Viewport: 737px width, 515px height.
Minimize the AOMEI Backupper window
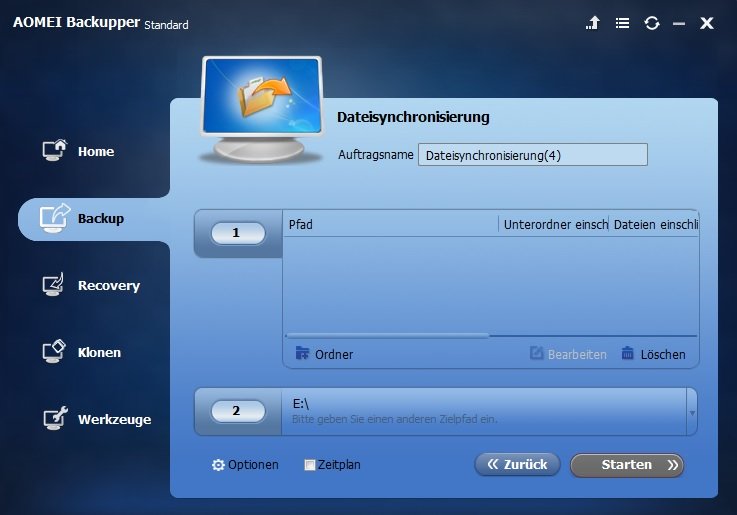[678, 23]
